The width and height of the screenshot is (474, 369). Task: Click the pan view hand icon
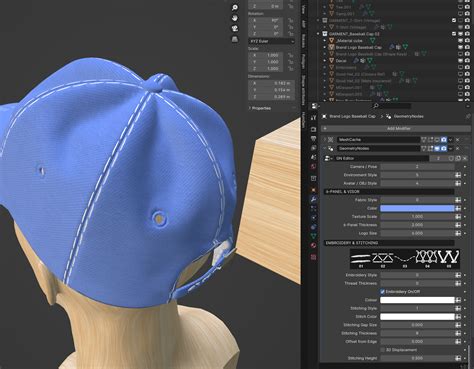pos(235,18)
